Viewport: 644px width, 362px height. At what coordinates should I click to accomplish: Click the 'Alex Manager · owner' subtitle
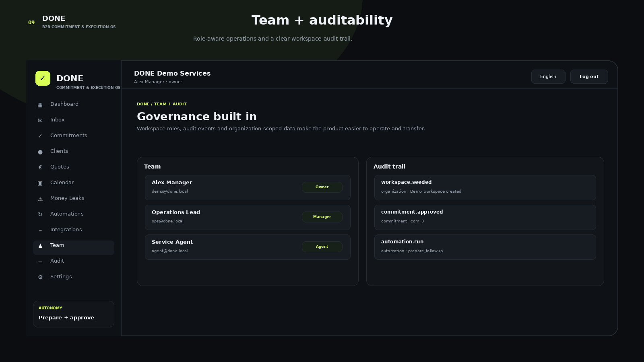click(x=158, y=82)
